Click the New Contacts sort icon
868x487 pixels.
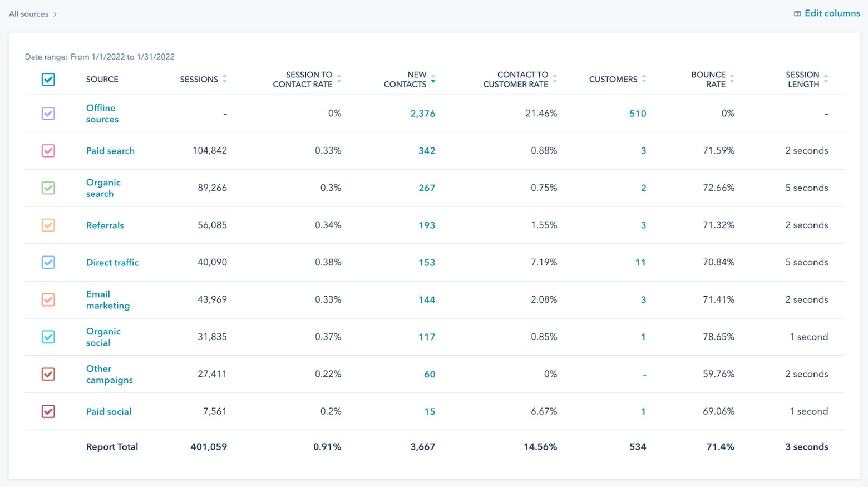pyautogui.click(x=433, y=79)
